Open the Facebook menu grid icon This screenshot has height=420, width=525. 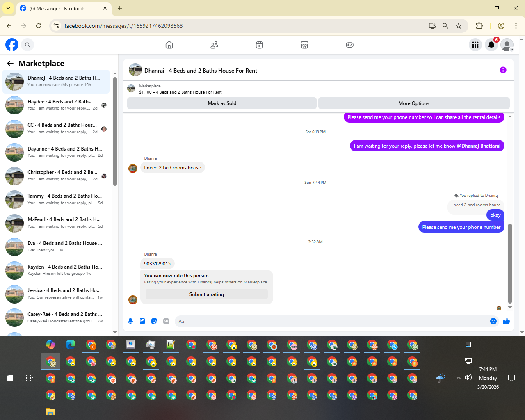(475, 45)
